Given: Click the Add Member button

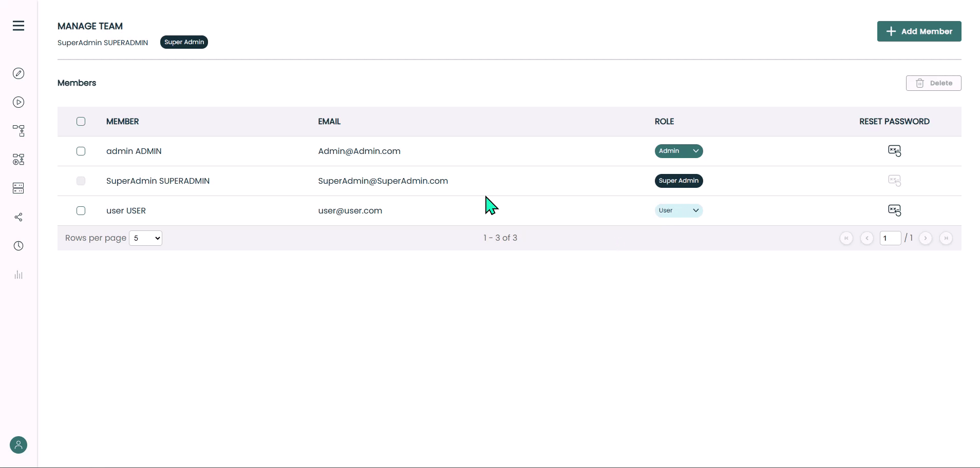Looking at the screenshot, I should coord(919,31).
